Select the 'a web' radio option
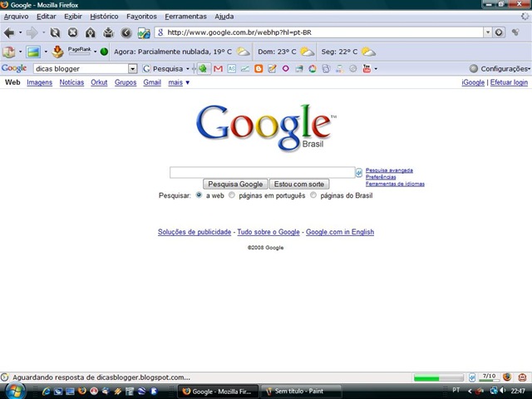The image size is (532, 399). [199, 195]
